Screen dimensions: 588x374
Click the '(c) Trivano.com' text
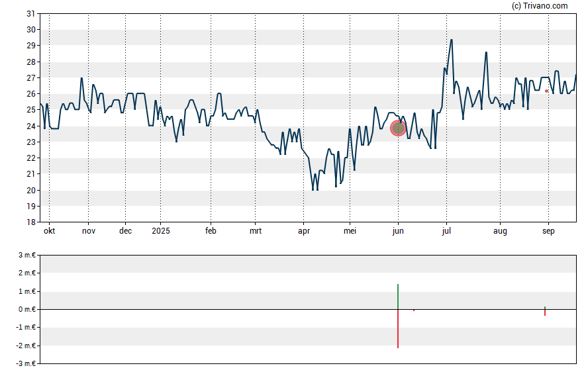tap(540, 5)
